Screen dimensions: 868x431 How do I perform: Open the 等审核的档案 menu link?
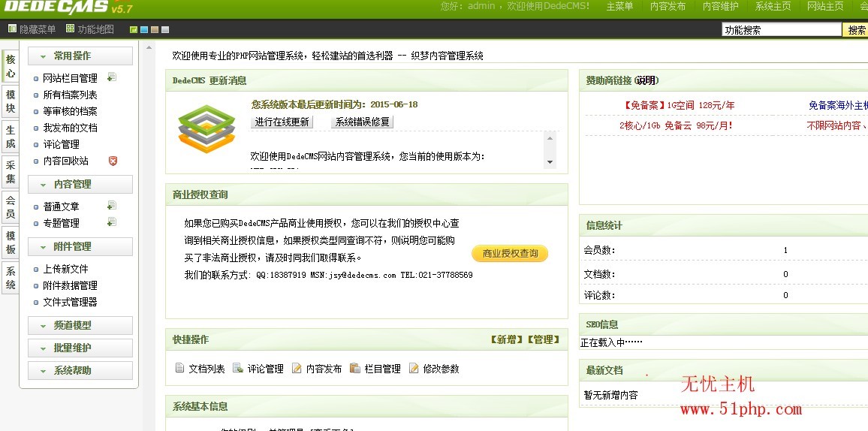pos(71,111)
